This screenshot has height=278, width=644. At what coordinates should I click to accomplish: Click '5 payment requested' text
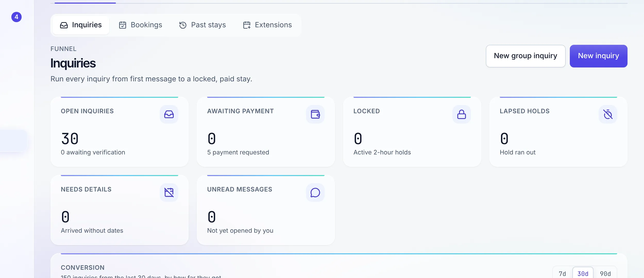[238, 152]
